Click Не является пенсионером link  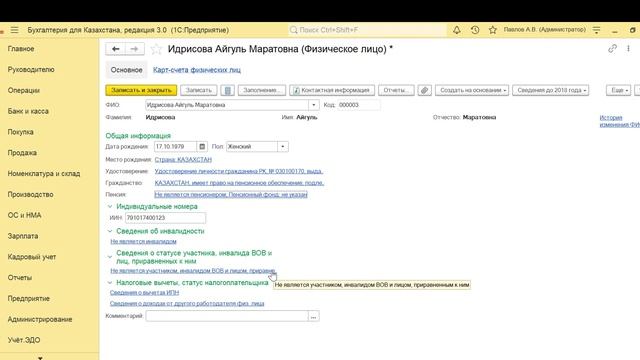coord(231,195)
